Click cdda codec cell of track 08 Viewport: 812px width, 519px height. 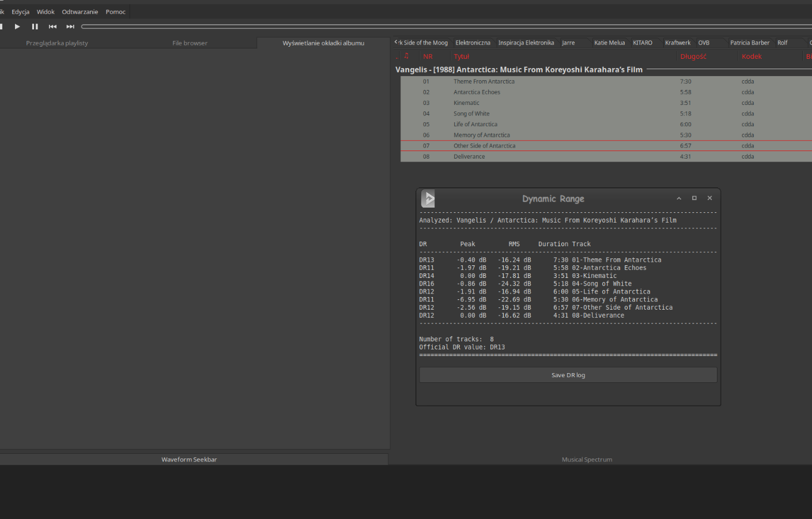[747, 156]
